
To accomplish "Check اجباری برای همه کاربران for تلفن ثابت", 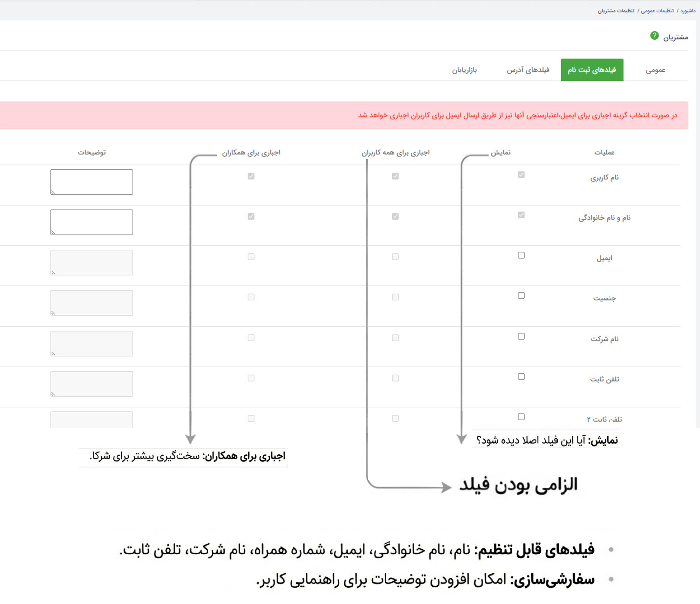I will click(395, 378).
